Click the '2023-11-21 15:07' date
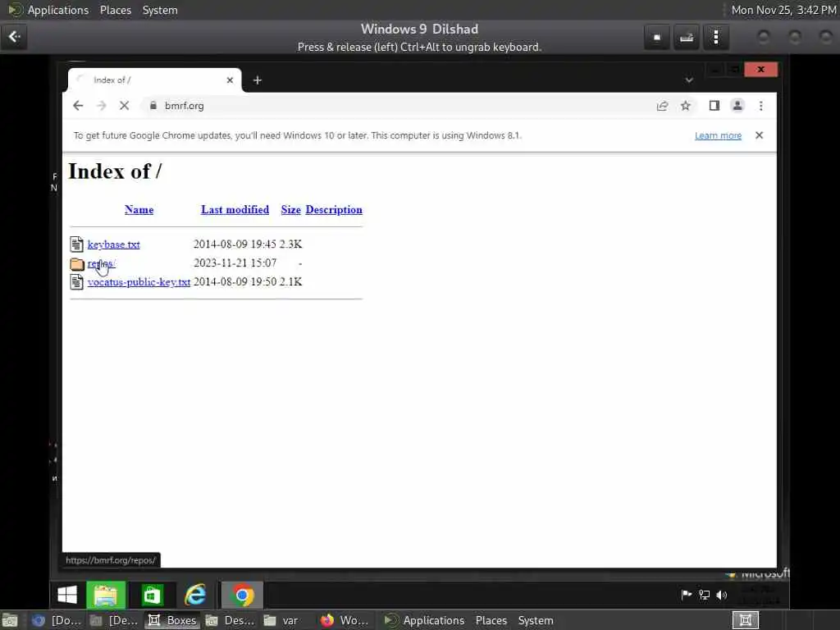Viewport: 840px width, 630px height. coord(235,263)
